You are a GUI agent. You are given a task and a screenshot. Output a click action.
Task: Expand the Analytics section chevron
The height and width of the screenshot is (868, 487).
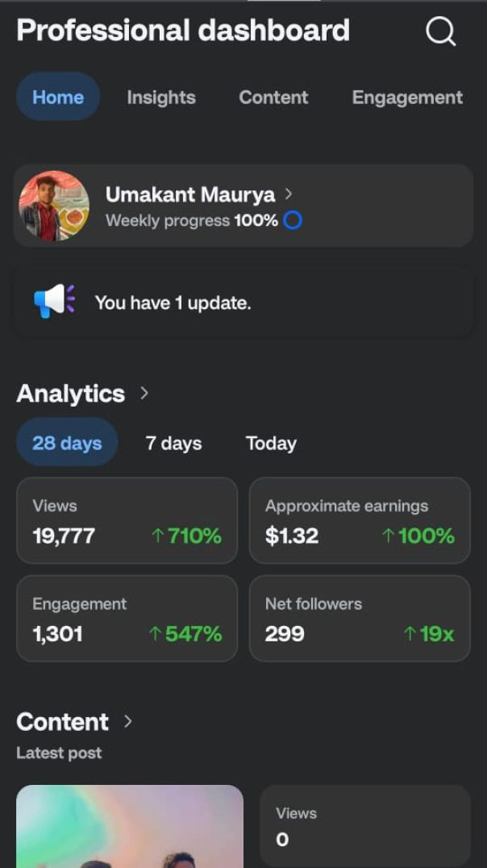144,393
